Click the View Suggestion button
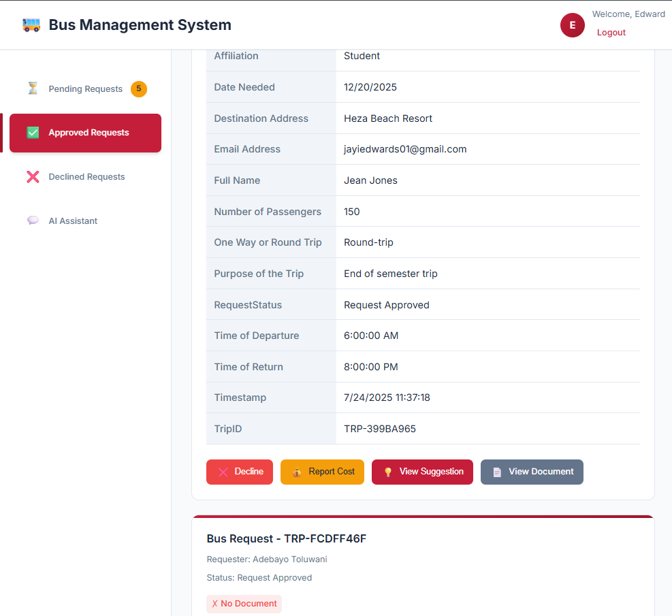The height and width of the screenshot is (616, 672). 422,472
